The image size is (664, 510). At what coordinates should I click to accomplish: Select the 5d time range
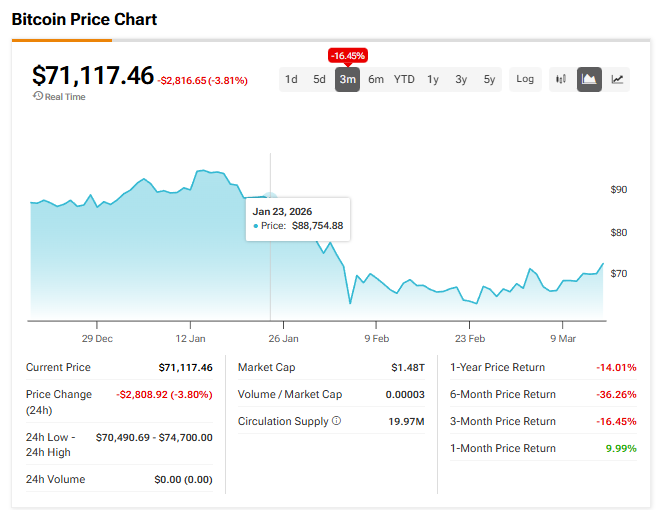point(319,79)
